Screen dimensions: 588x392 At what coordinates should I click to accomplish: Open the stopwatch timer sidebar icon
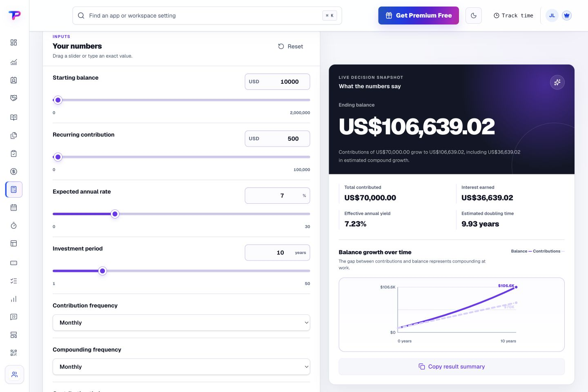pyautogui.click(x=13, y=225)
